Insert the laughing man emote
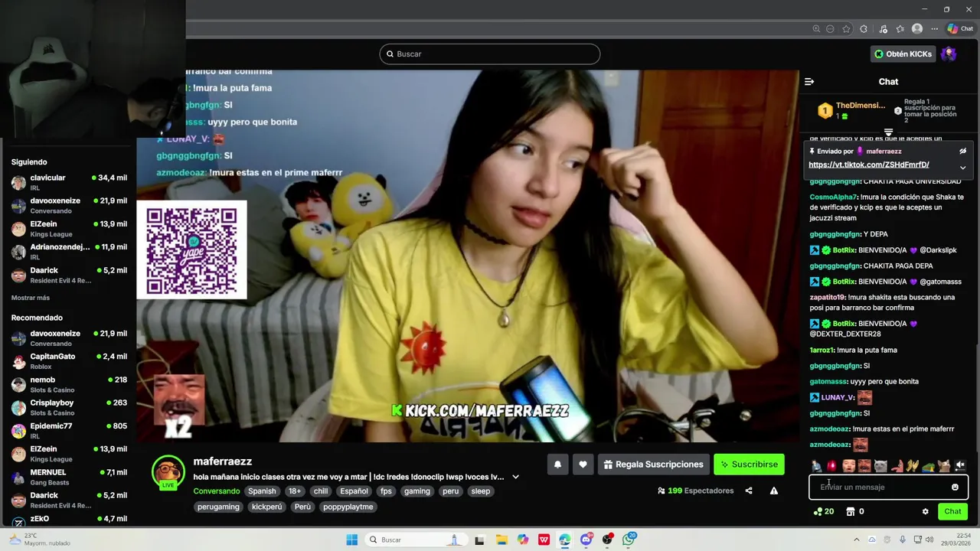 tap(864, 465)
